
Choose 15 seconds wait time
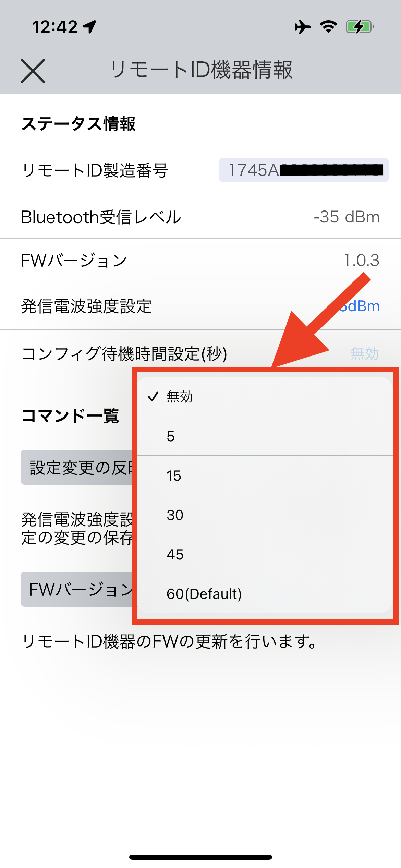(x=265, y=475)
